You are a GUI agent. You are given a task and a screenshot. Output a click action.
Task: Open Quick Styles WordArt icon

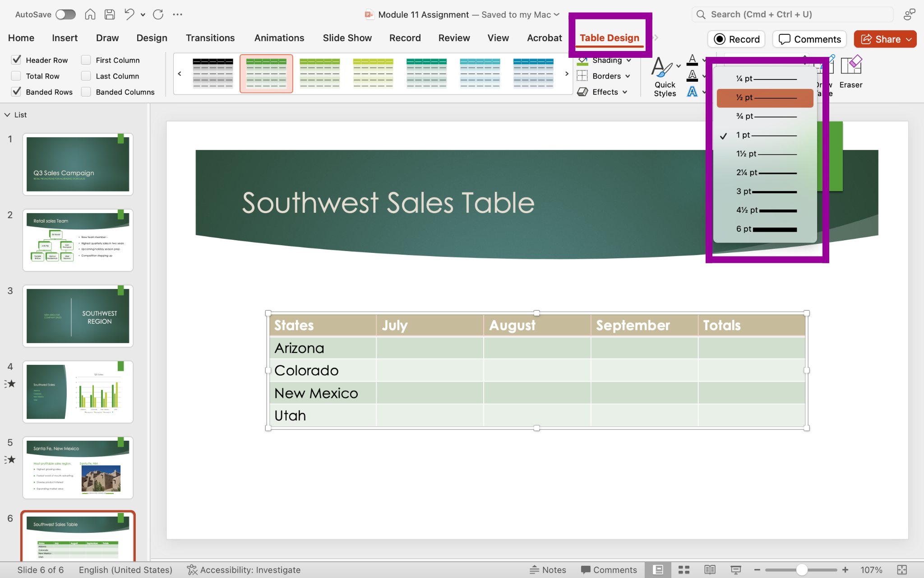coord(661,67)
